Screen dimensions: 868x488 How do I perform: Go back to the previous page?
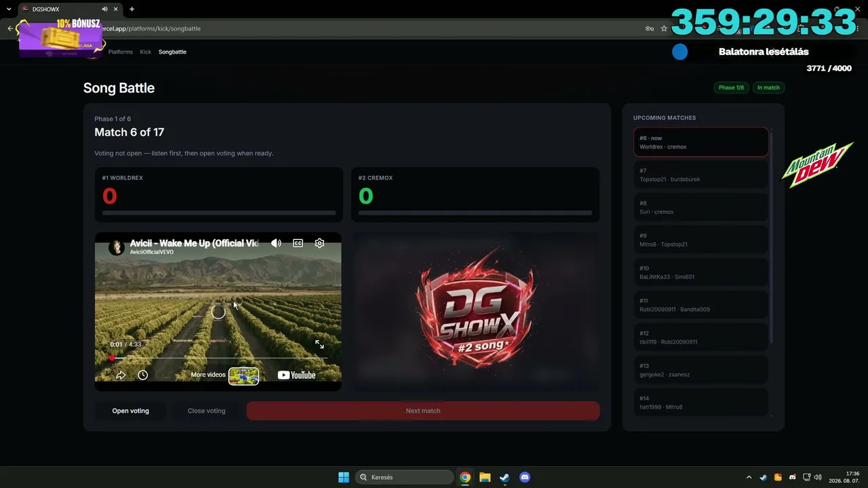(9, 28)
